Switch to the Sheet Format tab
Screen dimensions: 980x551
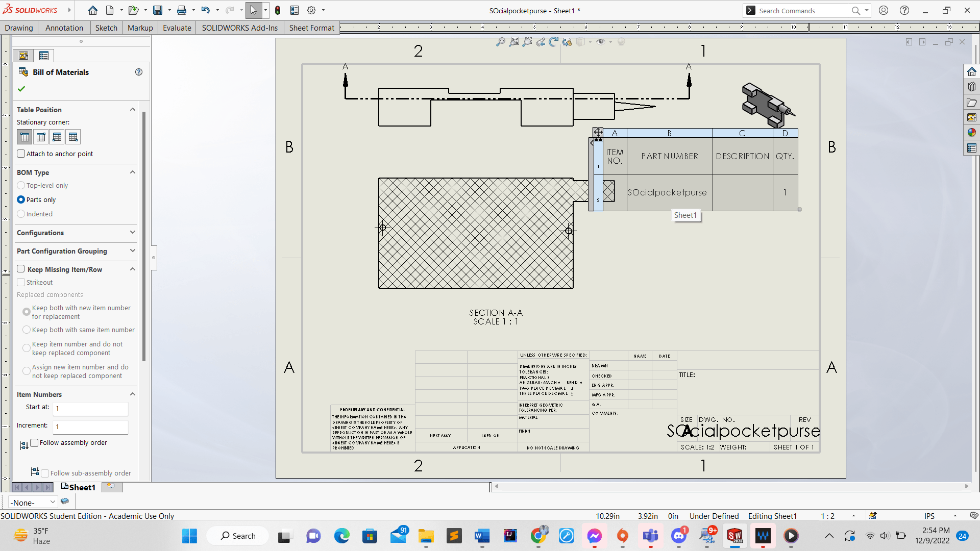coord(312,28)
